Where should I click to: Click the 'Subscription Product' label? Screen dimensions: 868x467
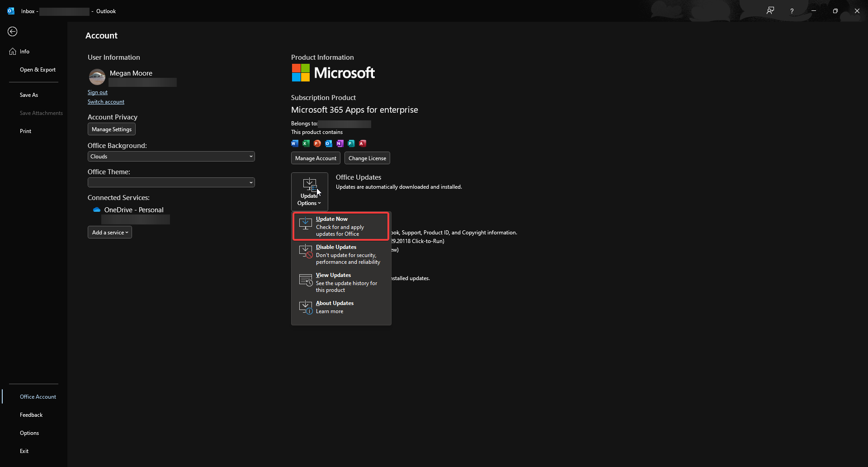pos(323,98)
